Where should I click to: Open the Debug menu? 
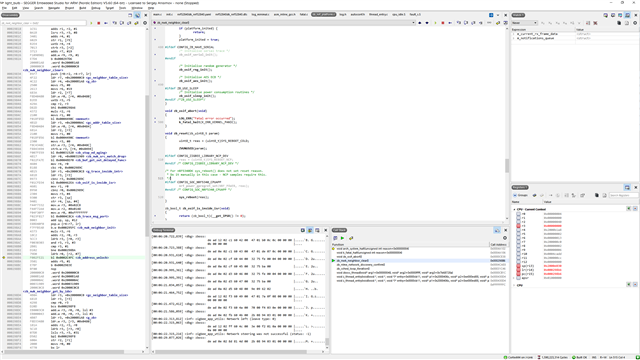tap(96, 8)
